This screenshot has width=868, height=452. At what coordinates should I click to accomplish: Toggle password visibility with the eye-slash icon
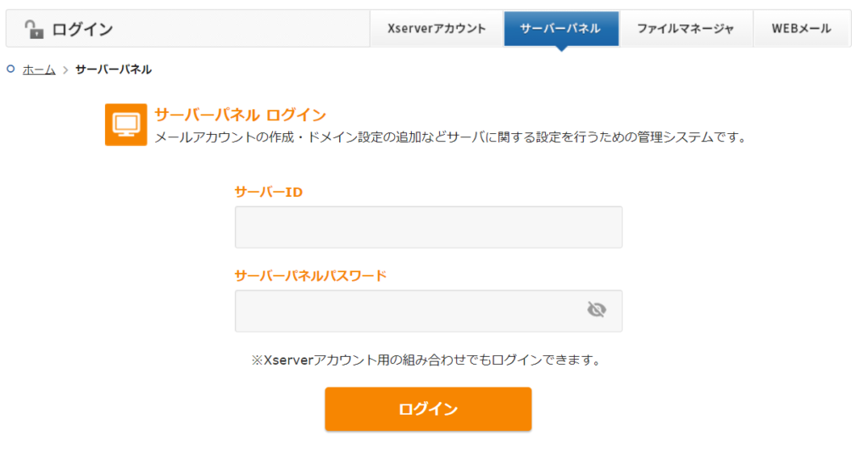(596, 309)
